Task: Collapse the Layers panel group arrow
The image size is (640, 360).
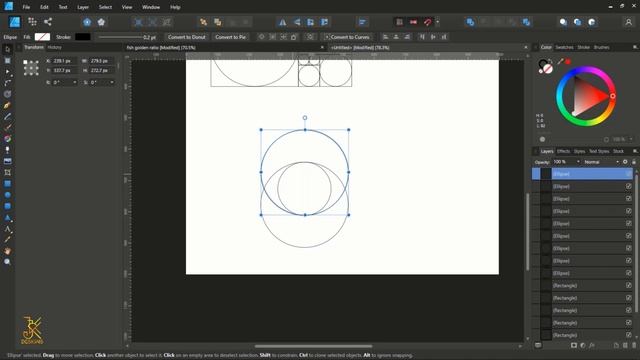Action: [x=536, y=151]
